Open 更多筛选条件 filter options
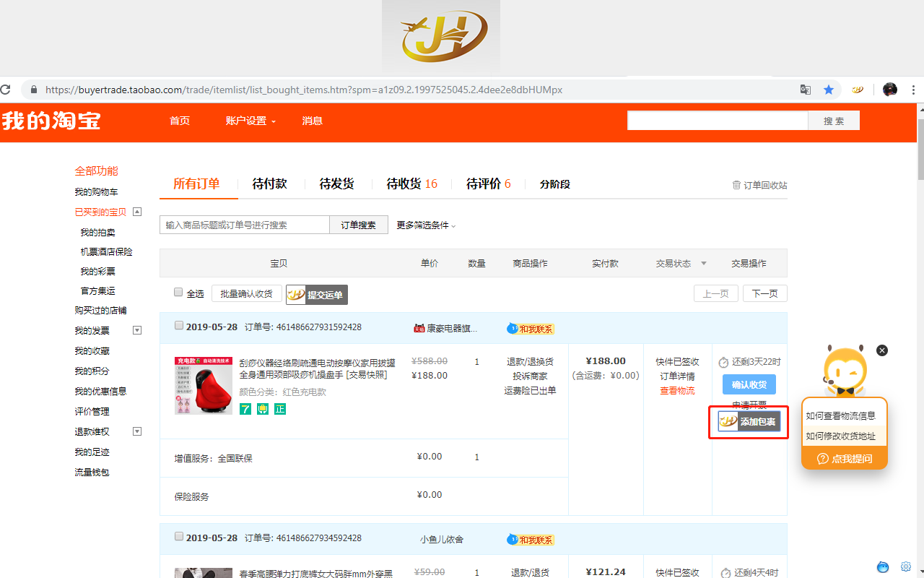Image resolution: width=924 pixels, height=578 pixels. coord(426,225)
